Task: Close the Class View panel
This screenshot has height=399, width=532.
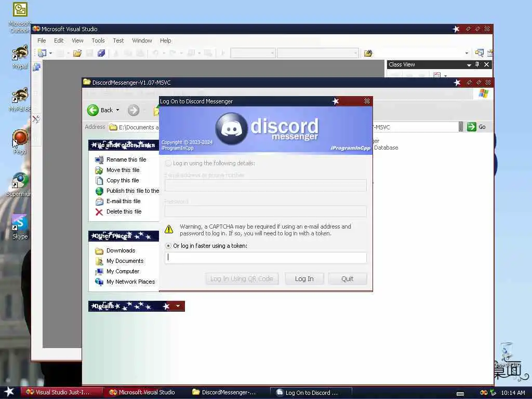Action: 486,64
